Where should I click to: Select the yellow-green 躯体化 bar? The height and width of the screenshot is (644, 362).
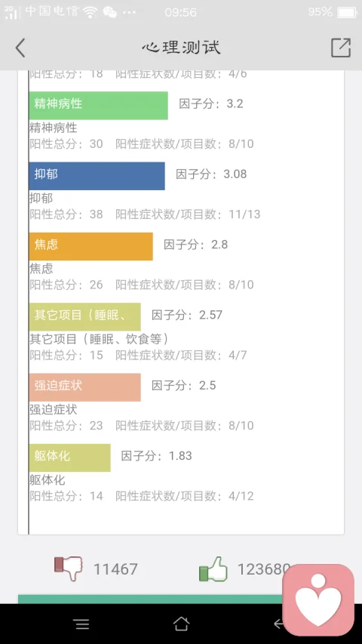click(x=70, y=458)
